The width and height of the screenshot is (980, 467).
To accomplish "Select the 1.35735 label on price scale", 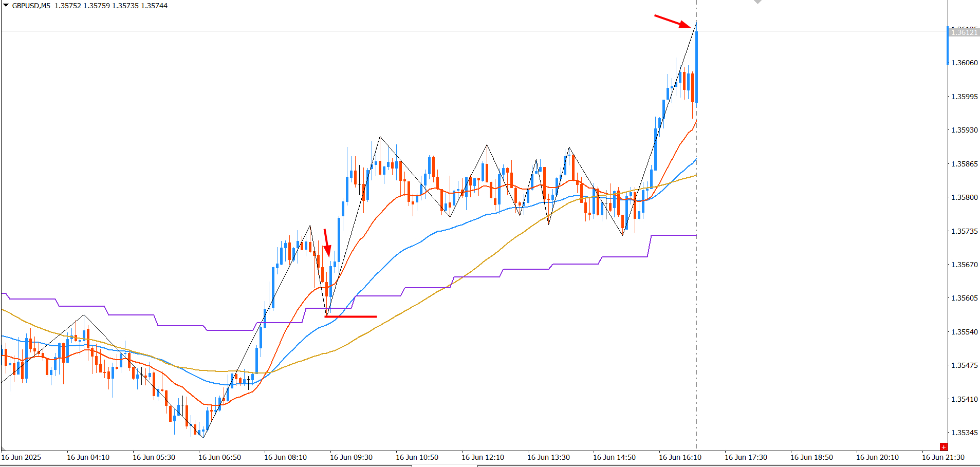I will point(965,231).
